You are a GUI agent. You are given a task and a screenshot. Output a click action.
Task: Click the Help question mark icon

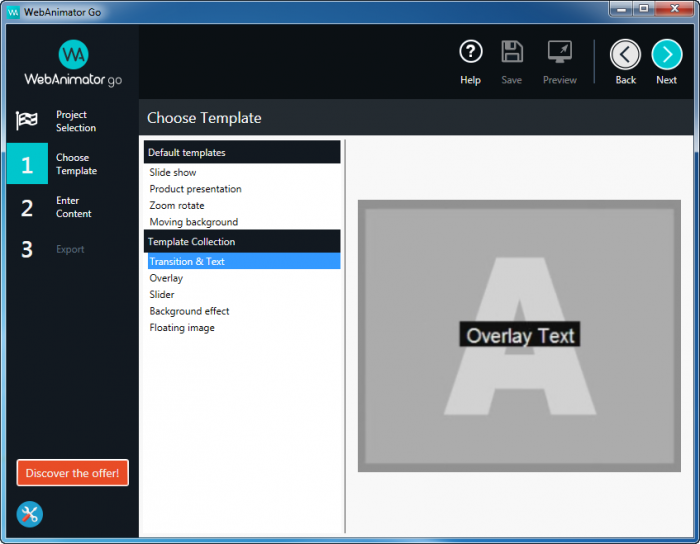pos(470,53)
